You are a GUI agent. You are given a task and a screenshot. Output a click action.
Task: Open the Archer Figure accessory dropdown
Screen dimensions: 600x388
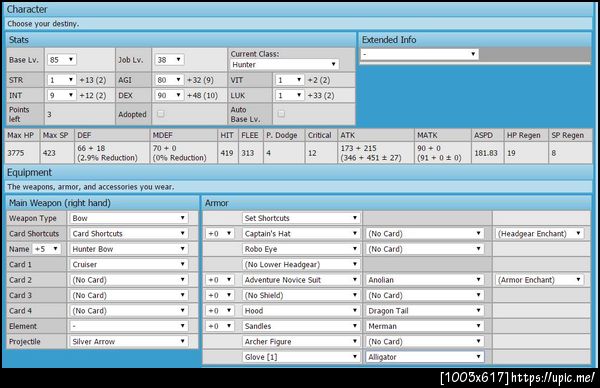[301, 341]
